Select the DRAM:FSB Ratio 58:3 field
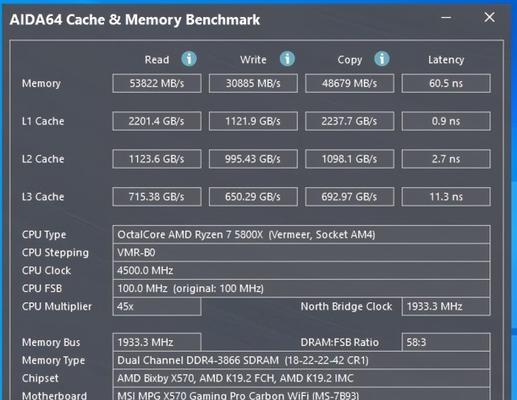Screen dimensions: 517x400 (446, 342)
